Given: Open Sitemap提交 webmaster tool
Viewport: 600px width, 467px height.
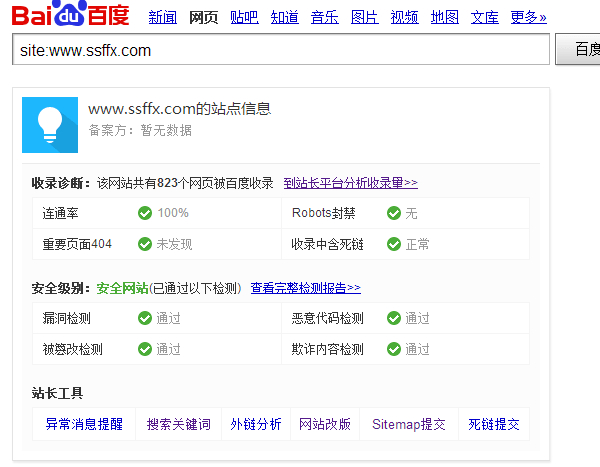Looking at the screenshot, I should [409, 424].
